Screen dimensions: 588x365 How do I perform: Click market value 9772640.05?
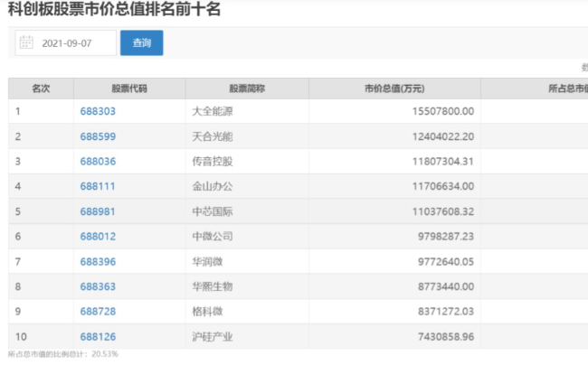tap(446, 261)
